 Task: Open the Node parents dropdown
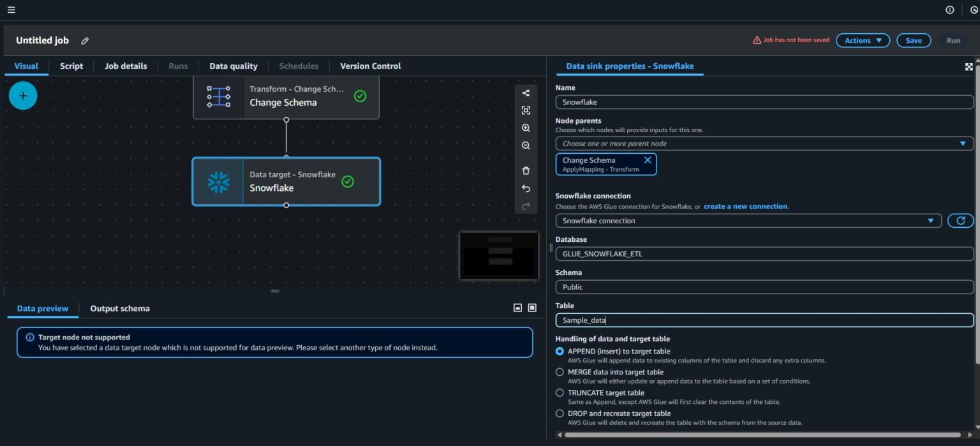(x=764, y=144)
